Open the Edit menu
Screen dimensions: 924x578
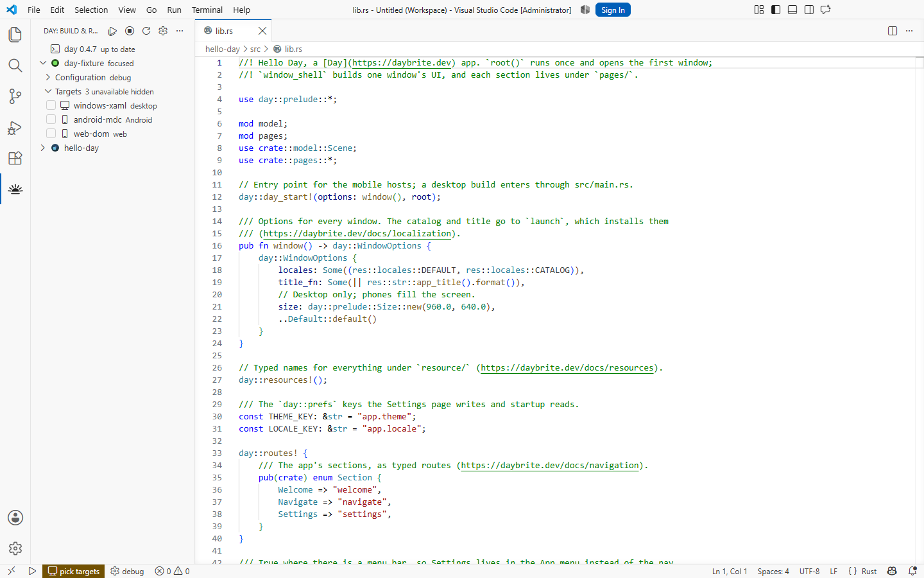(x=57, y=10)
